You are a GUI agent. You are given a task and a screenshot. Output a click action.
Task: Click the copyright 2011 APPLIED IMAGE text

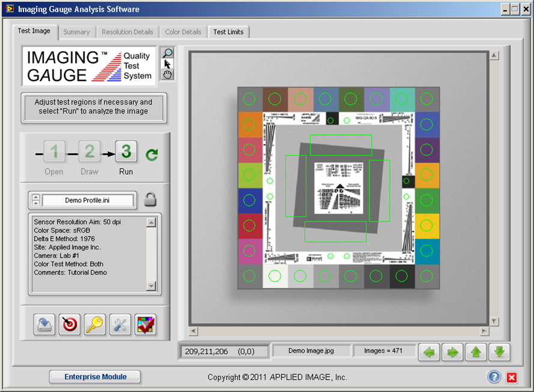click(278, 378)
